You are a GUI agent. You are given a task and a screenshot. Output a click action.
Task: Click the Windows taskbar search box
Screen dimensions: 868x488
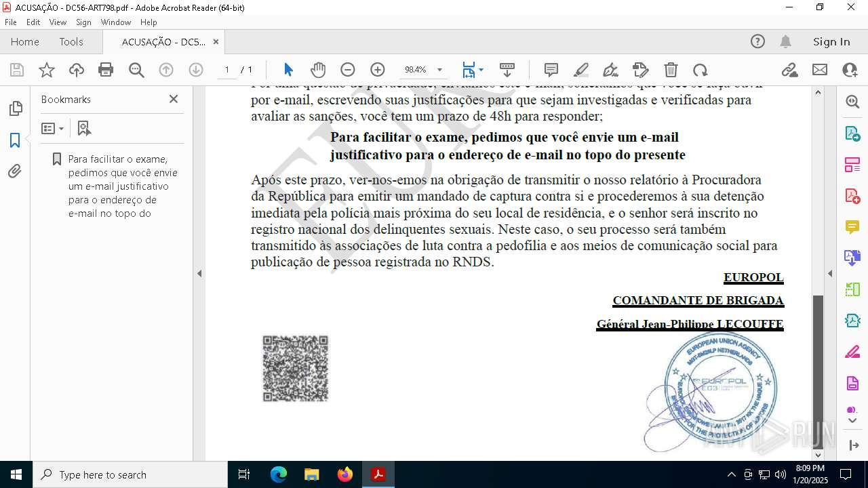tap(130, 474)
